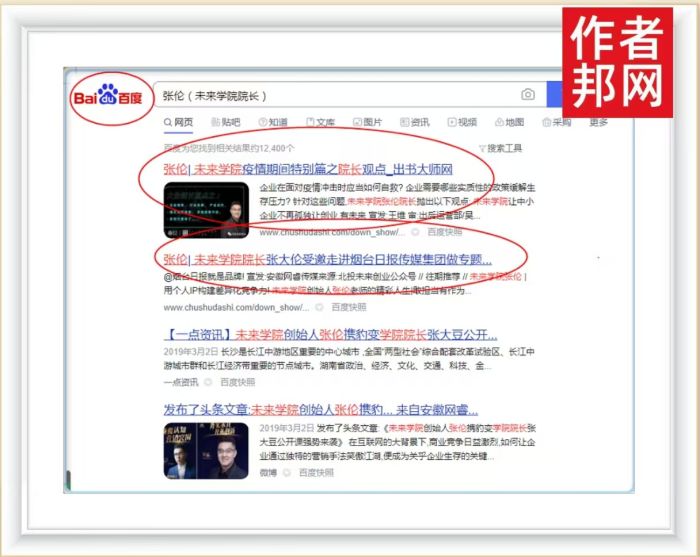Click into the search box with 张伦
Viewport: 700px width, 557px height.
(330, 95)
